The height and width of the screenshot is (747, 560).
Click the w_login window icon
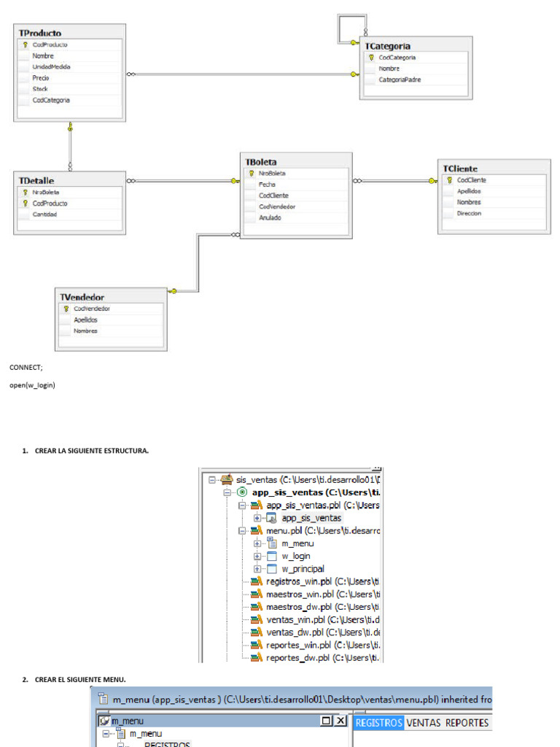coord(272,556)
